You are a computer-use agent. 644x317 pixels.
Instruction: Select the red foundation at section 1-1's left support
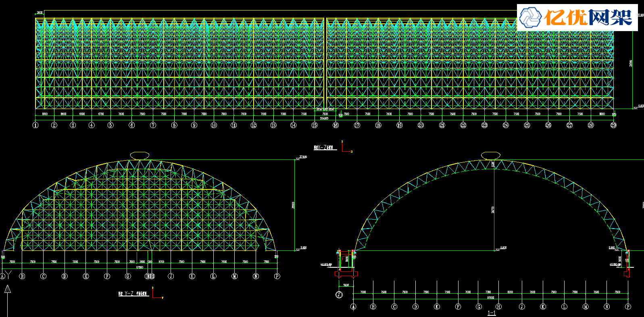click(346, 274)
